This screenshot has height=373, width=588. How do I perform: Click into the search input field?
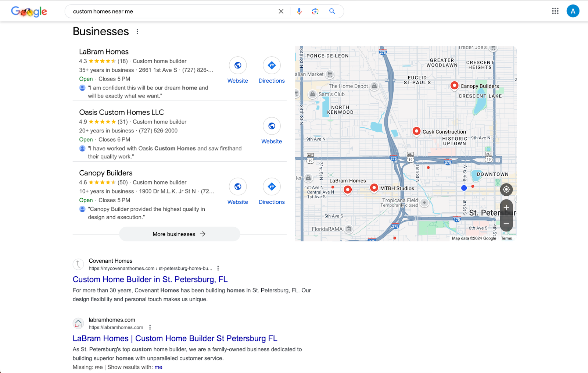pos(173,11)
